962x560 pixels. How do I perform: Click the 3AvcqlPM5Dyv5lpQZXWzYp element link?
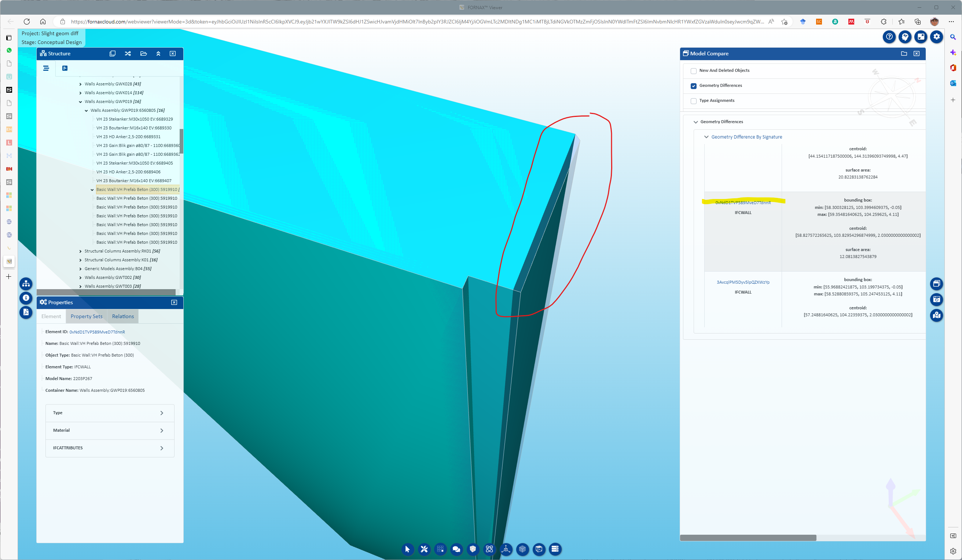tap(742, 282)
